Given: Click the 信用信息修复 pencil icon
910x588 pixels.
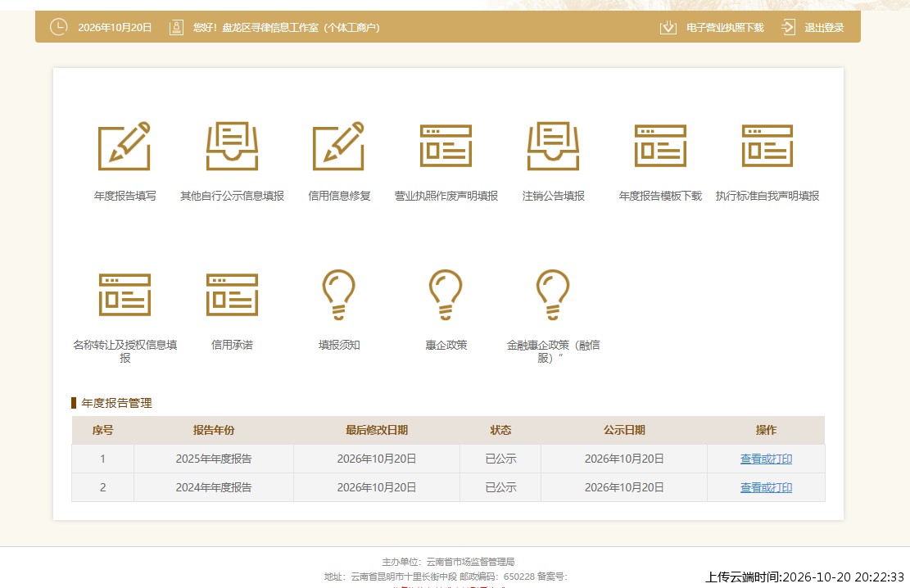Looking at the screenshot, I should (x=339, y=146).
